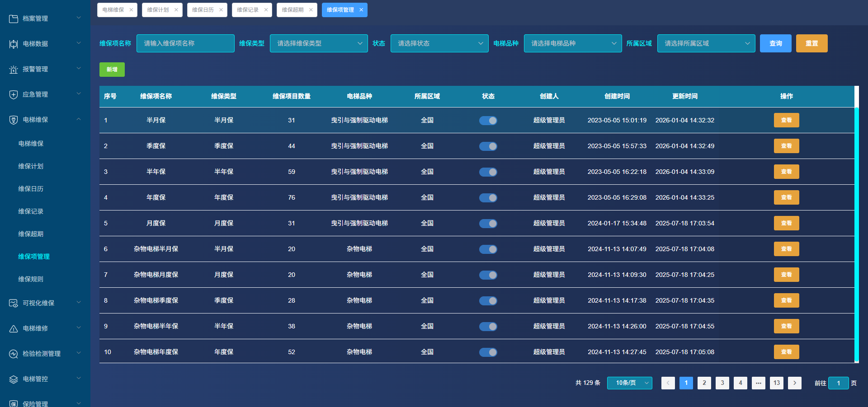Click the 档案管理 folder icon in sidebar
Image resolution: width=868 pixels, height=407 pixels.
[14, 19]
